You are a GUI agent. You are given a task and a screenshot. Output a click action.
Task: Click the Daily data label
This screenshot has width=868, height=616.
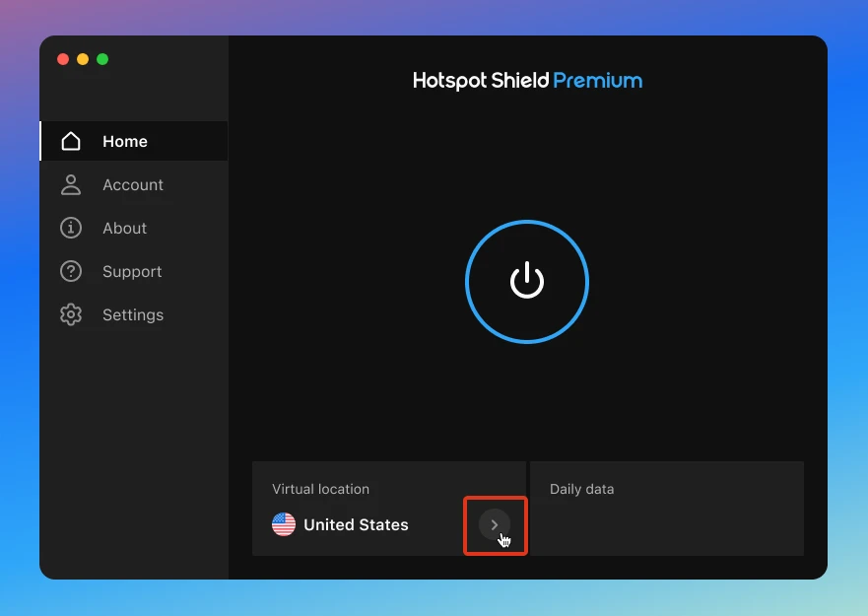[x=582, y=489]
